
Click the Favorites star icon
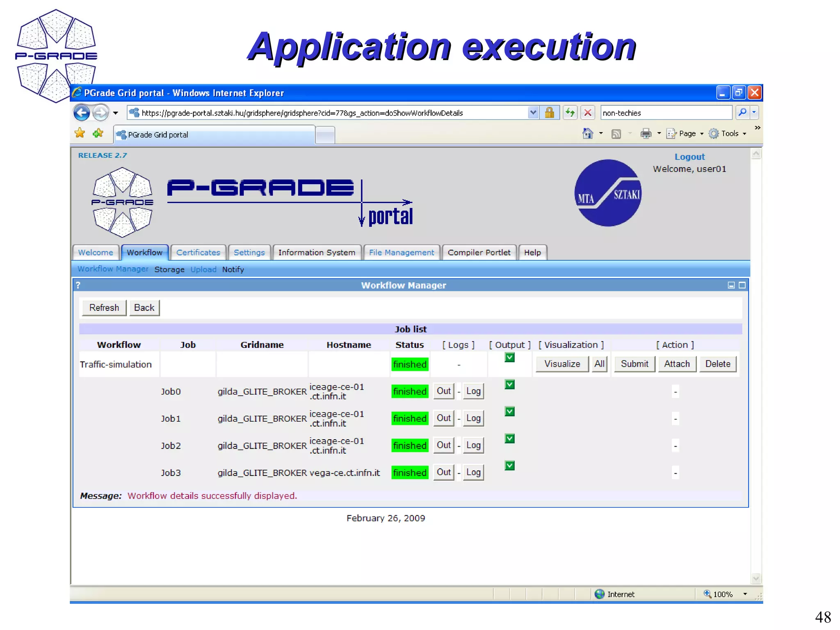pyautogui.click(x=80, y=133)
